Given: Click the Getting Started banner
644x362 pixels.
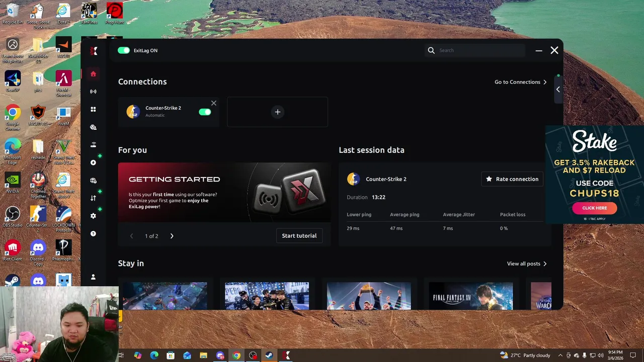Looking at the screenshot, I should click(224, 192).
